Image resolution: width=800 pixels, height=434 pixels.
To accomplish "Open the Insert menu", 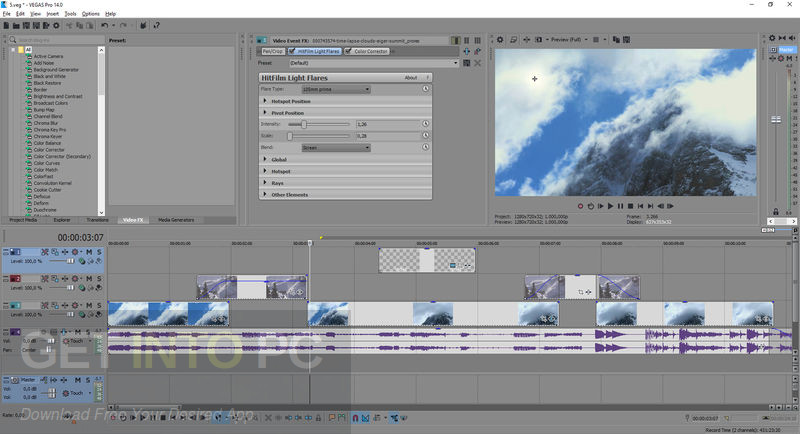I will tap(53, 14).
